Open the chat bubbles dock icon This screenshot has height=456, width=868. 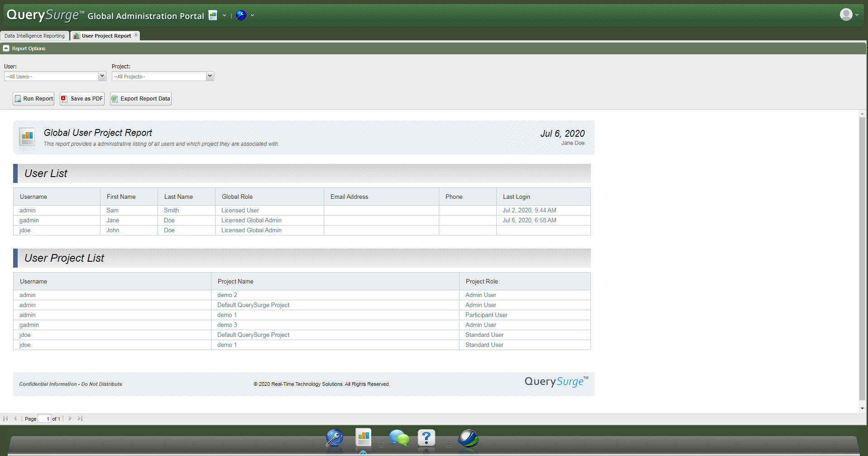tap(399, 438)
